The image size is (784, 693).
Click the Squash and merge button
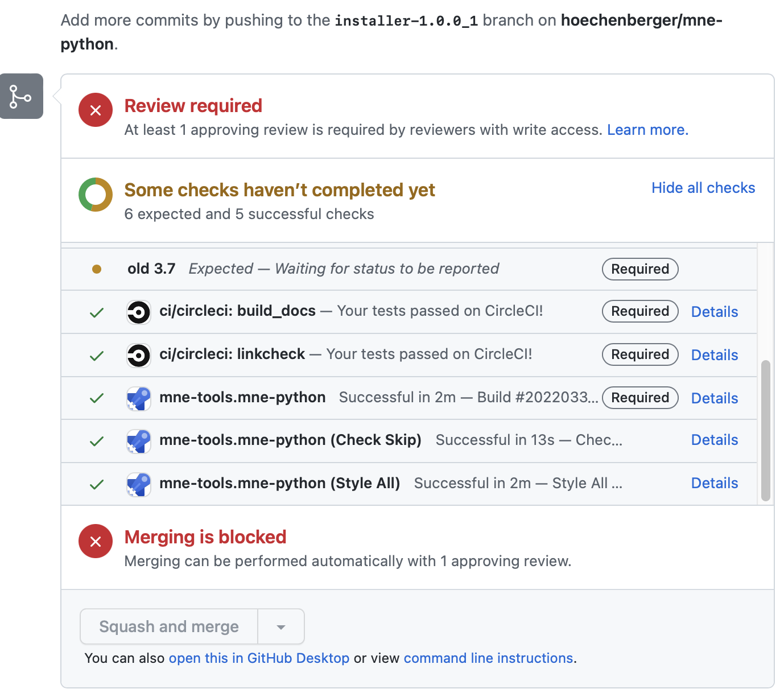click(x=168, y=626)
